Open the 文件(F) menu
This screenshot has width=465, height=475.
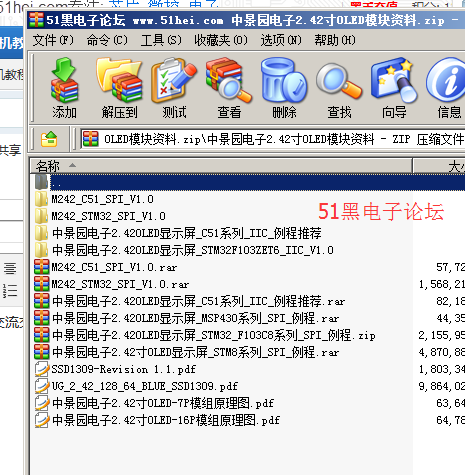point(53,40)
